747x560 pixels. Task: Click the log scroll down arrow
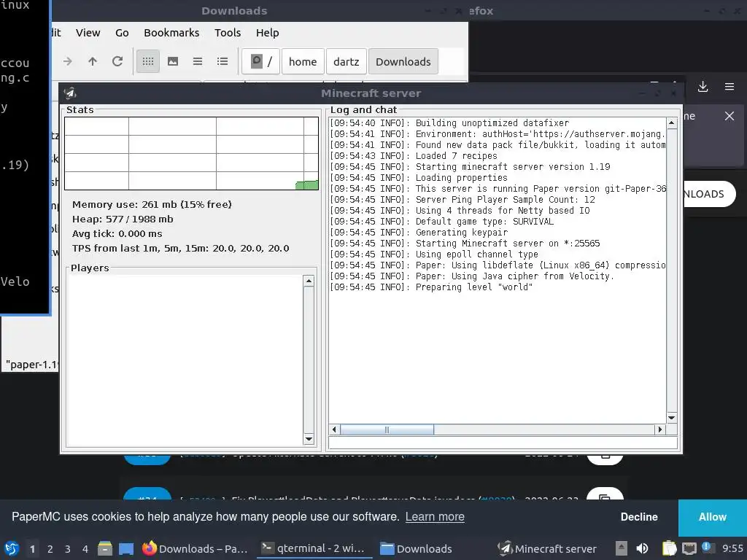tap(672, 418)
